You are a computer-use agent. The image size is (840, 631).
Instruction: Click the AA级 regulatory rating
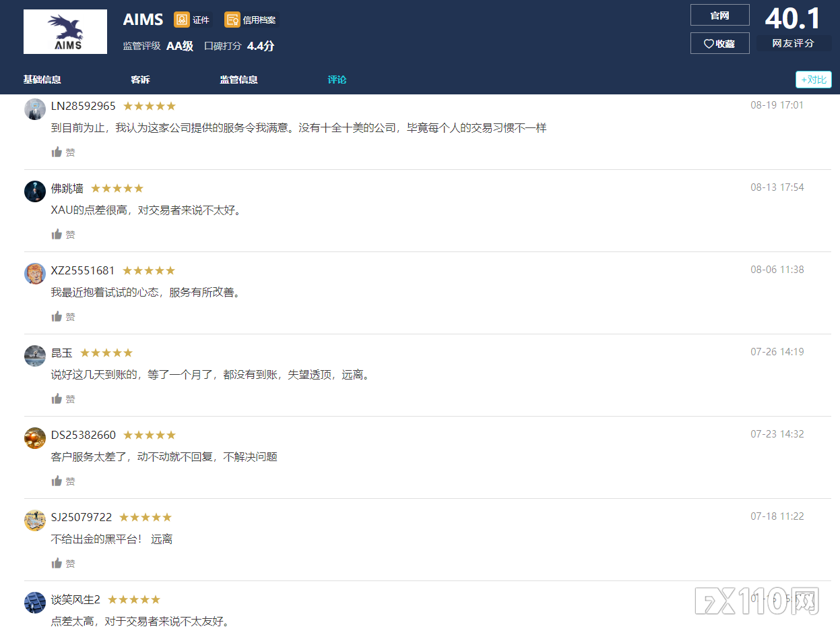(180, 47)
